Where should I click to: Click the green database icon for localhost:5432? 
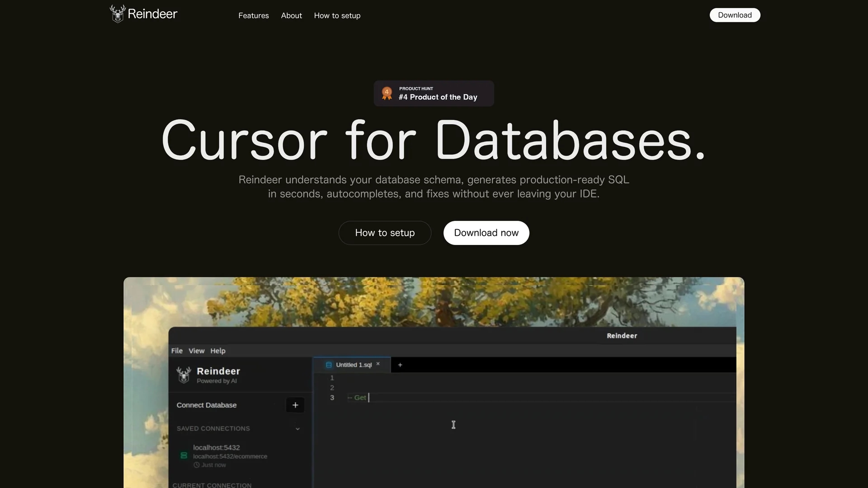[184, 455]
